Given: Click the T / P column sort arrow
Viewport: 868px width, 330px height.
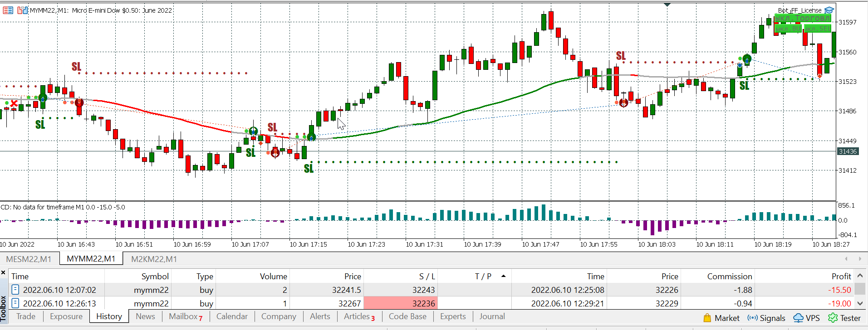Looking at the screenshot, I should 503,276.
